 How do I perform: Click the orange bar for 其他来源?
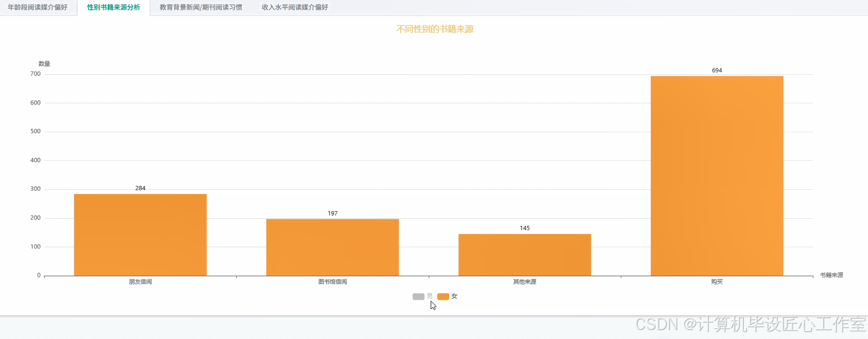coord(525,255)
